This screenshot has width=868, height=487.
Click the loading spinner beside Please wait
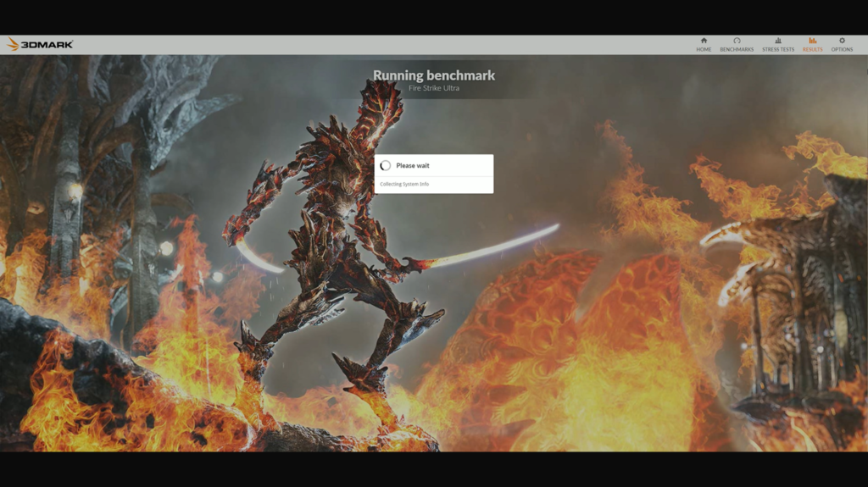pyautogui.click(x=386, y=166)
